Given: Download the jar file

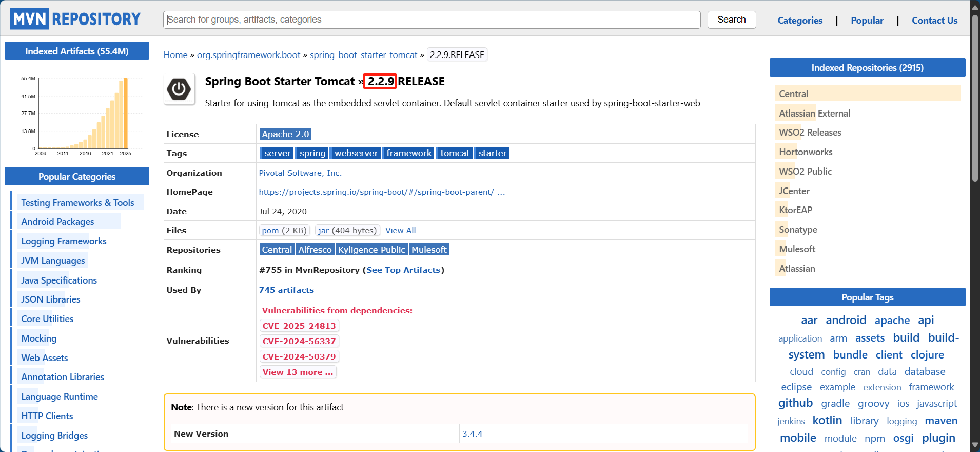Looking at the screenshot, I should [347, 231].
